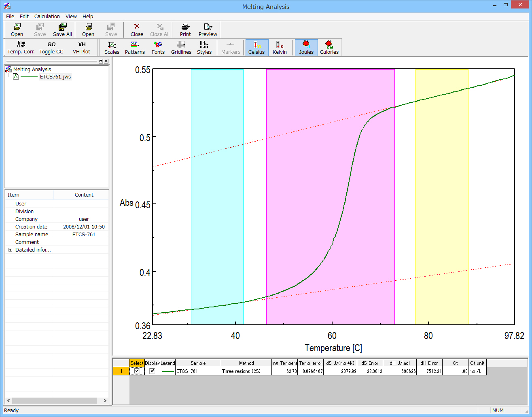Image resolution: width=532 pixels, height=417 pixels.
Task: Uncheck the Select checkbox for row 1
Action: (137, 371)
